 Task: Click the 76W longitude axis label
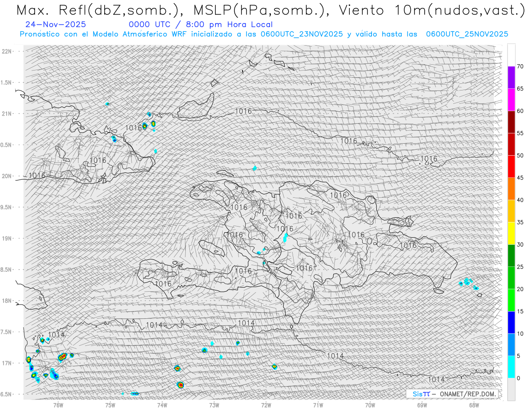(58, 405)
